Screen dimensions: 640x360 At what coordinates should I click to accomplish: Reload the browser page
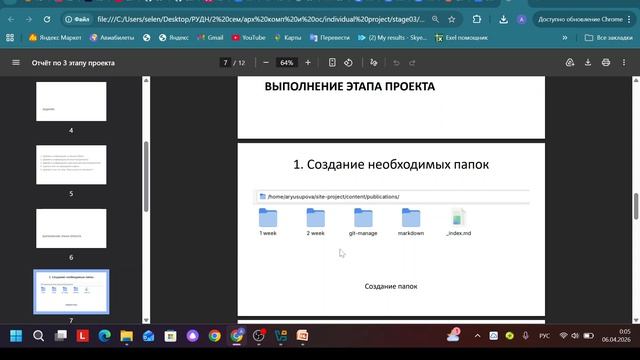coord(47,19)
